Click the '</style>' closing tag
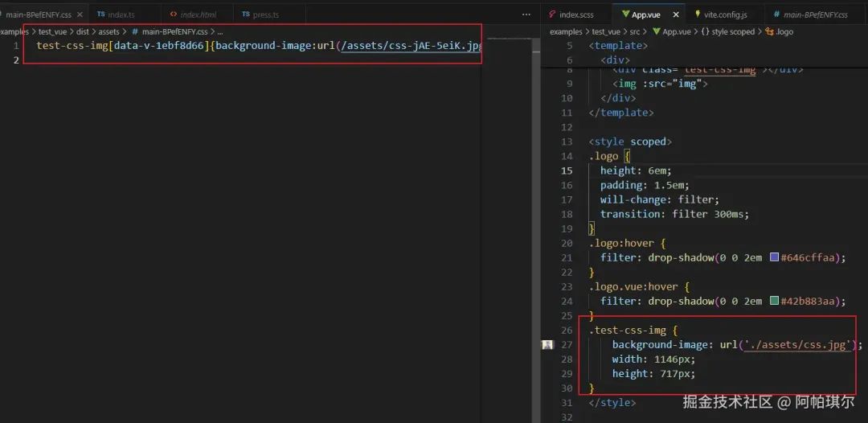This screenshot has width=868, height=423. pos(612,403)
